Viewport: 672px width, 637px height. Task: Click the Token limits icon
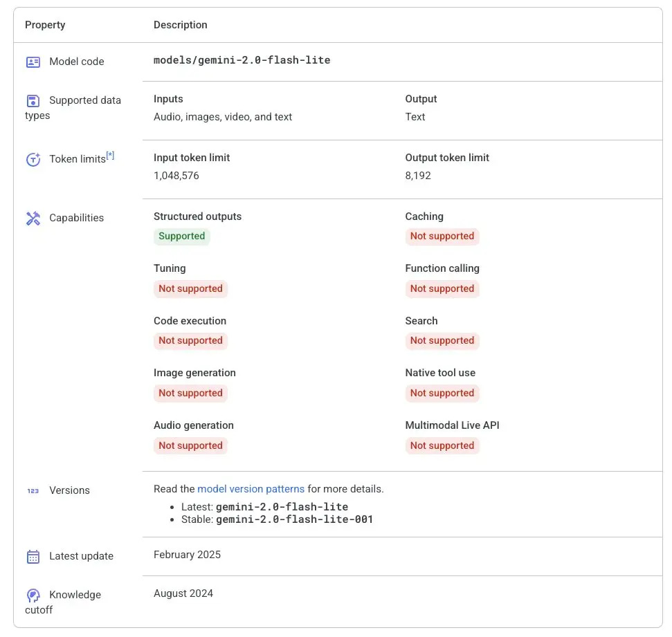[33, 159]
